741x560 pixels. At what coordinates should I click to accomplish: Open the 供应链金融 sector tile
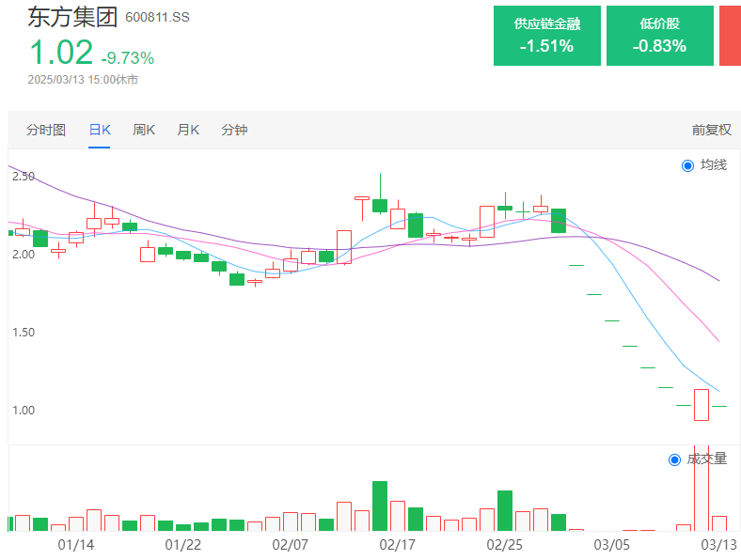point(546,36)
